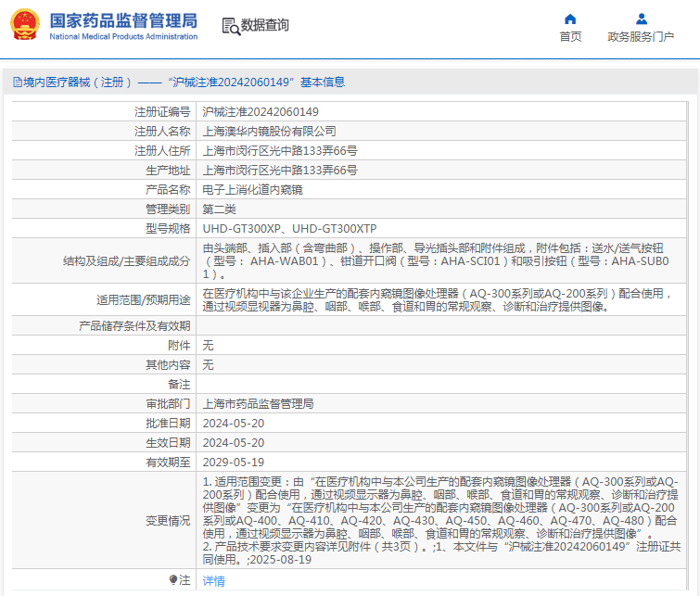
Task: Click the national emblem logo
Action: [25, 25]
